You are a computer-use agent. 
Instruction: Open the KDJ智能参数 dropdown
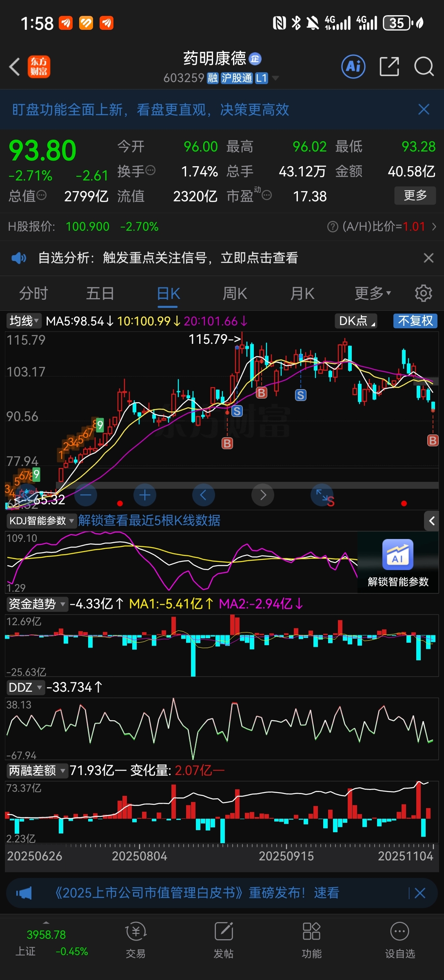point(41,521)
